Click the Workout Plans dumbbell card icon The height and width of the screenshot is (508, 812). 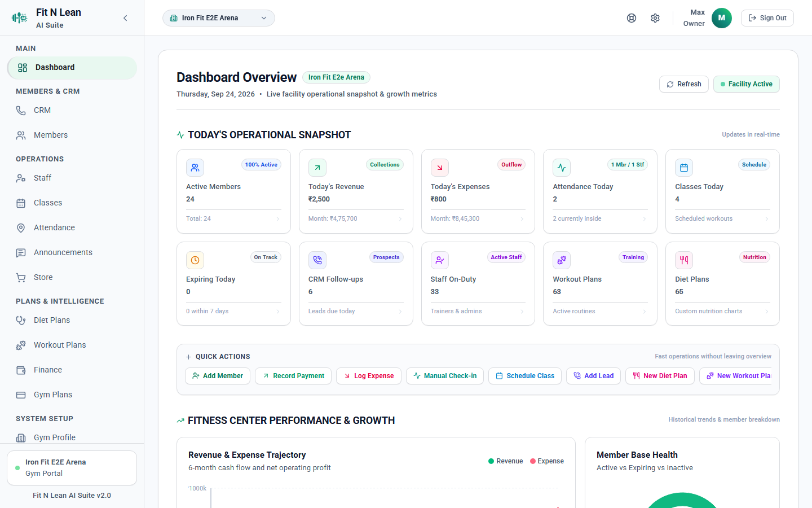point(562,260)
